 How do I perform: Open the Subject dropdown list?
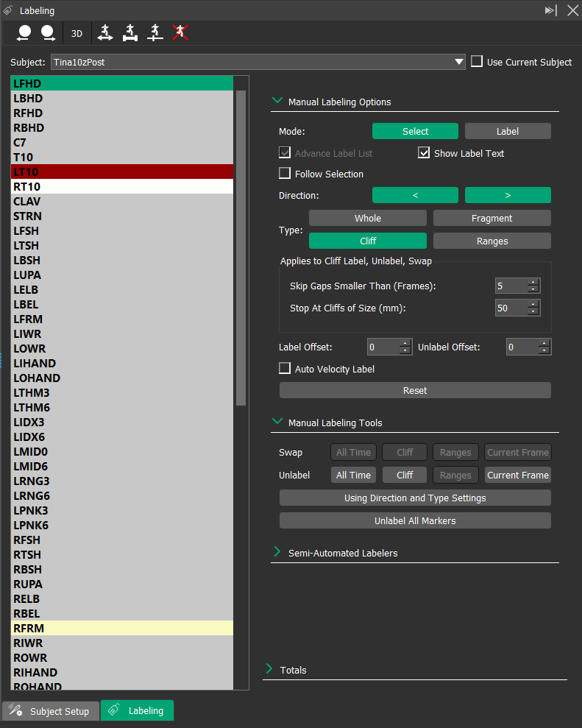point(459,63)
